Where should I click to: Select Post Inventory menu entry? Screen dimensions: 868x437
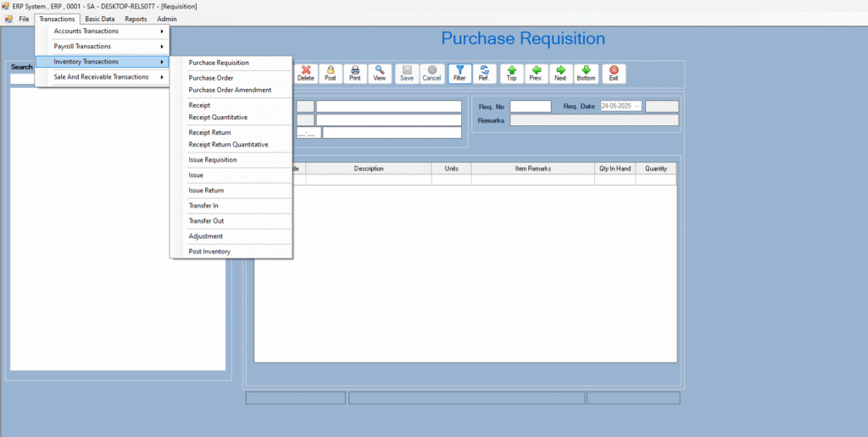coord(209,252)
